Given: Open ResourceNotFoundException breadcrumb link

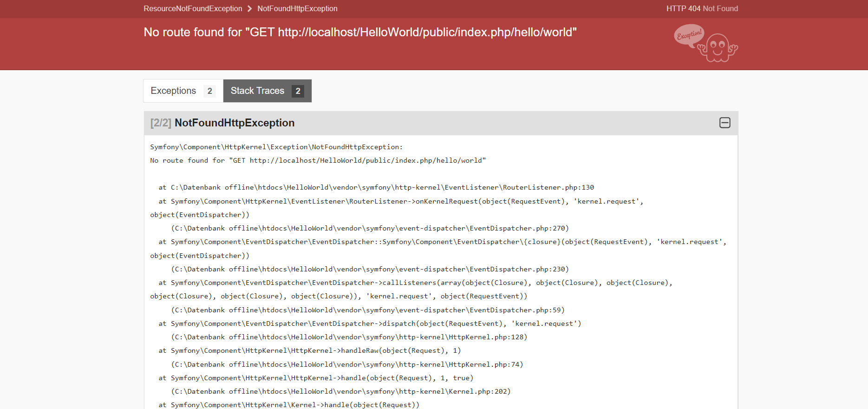Looking at the screenshot, I should click(x=193, y=9).
